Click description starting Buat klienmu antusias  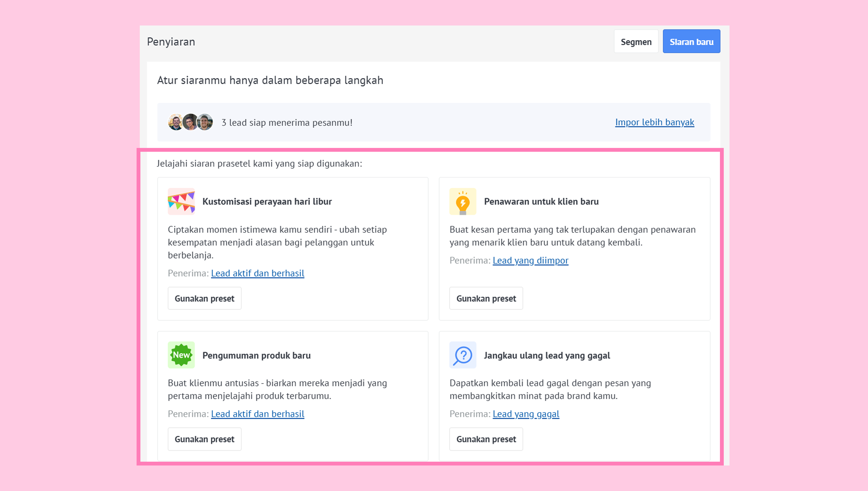pyautogui.click(x=277, y=389)
